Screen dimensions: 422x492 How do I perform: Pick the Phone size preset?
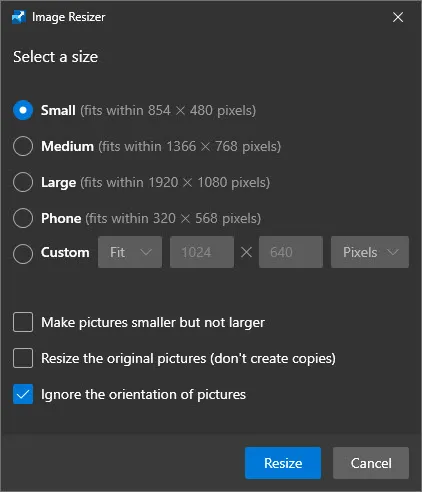tap(23, 218)
